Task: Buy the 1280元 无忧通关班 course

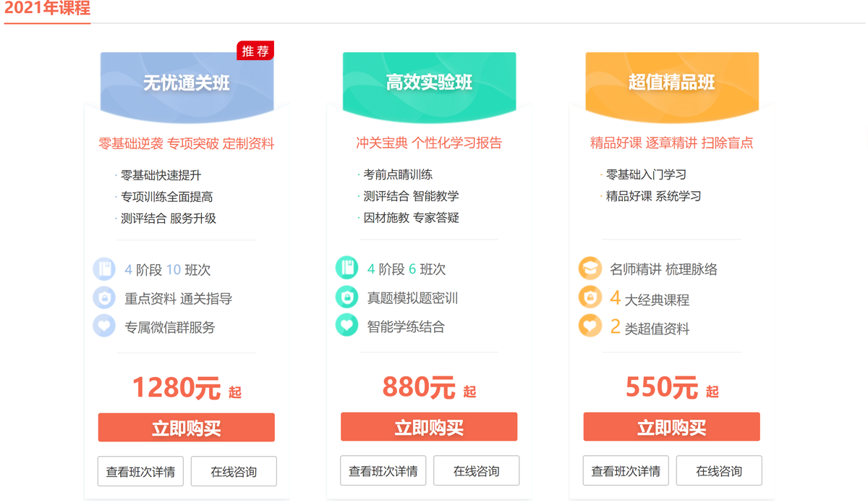Action: [x=186, y=428]
